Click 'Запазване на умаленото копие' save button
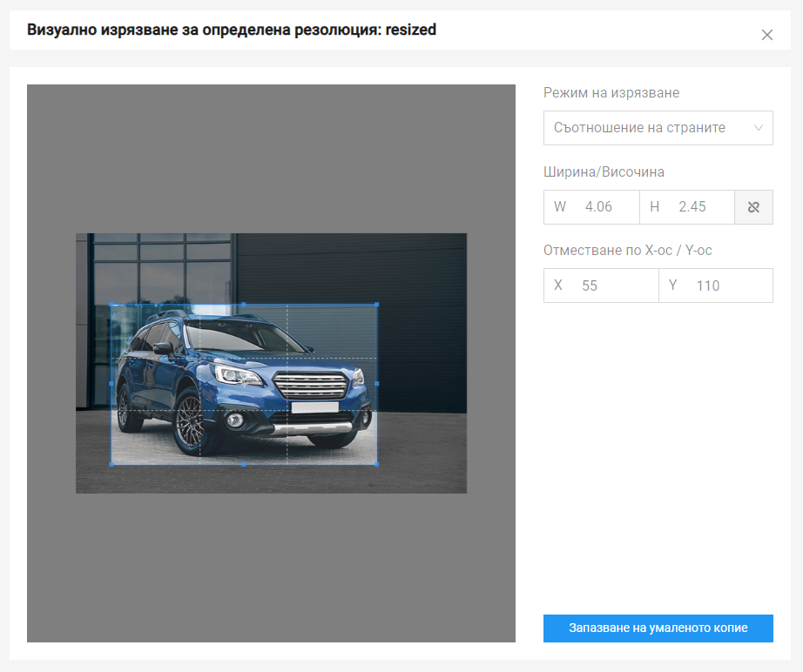This screenshot has width=803, height=672. (x=658, y=628)
